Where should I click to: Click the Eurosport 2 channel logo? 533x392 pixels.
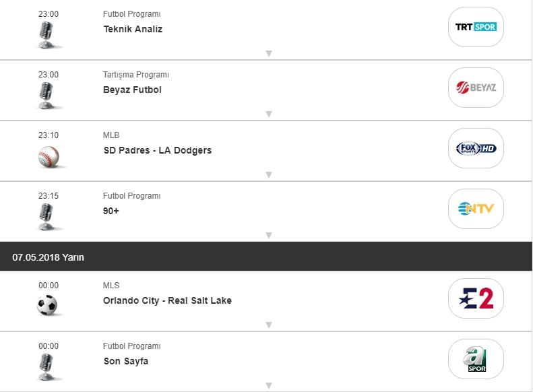tap(476, 298)
